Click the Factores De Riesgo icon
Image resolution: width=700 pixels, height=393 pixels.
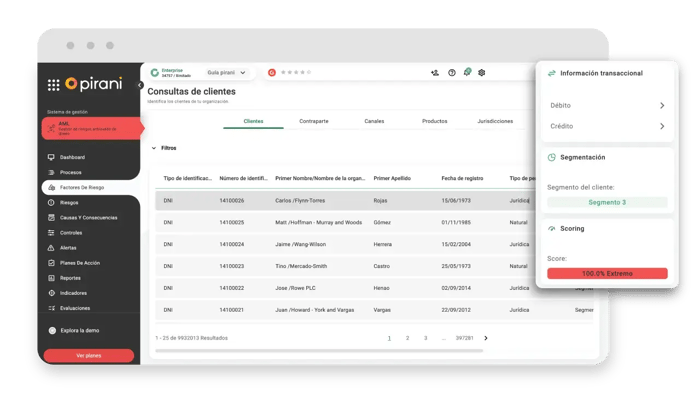coord(51,188)
